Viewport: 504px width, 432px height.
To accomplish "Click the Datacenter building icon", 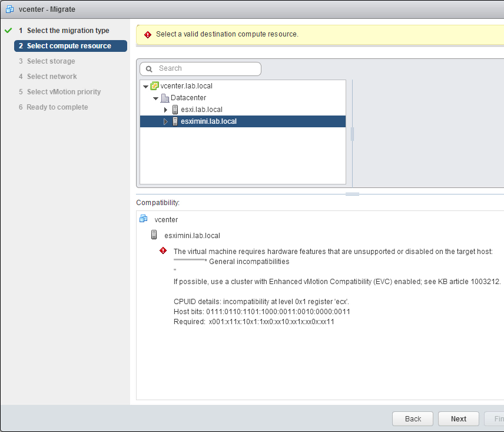I will (x=165, y=98).
